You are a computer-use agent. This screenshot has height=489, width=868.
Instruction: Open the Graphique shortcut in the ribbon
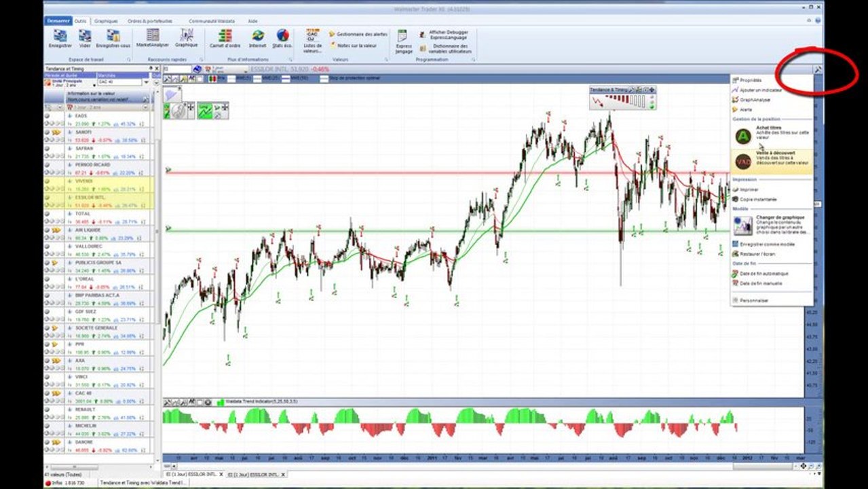pos(186,38)
